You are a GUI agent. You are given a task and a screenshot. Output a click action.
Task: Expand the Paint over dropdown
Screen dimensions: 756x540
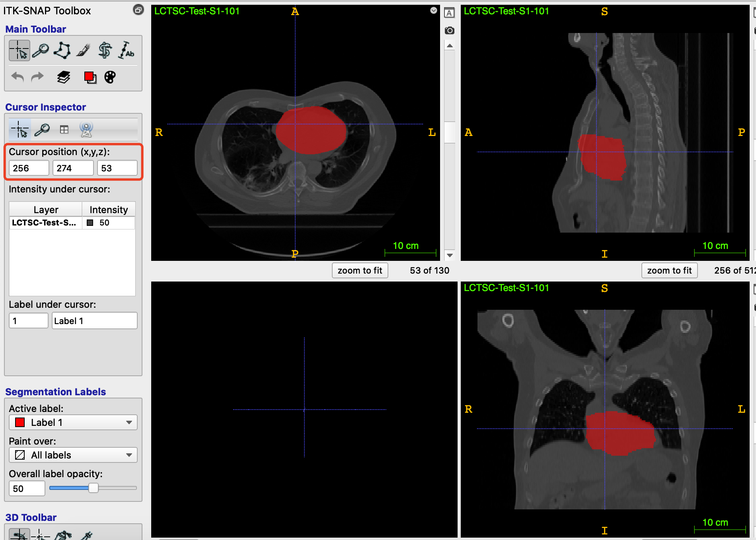click(73, 455)
